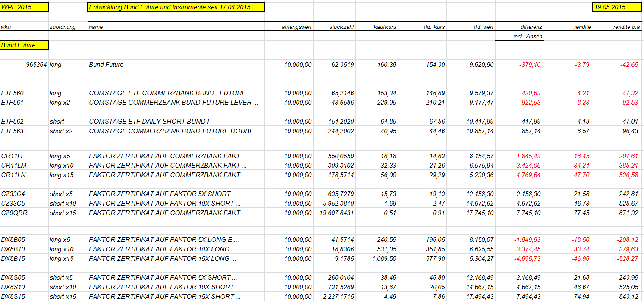Select 'FAKTOR ZERTIFIKAT AUF FAKTOR 15X SHORT' in row DX8S15
This screenshot has width=644, height=301.
coord(165,297)
